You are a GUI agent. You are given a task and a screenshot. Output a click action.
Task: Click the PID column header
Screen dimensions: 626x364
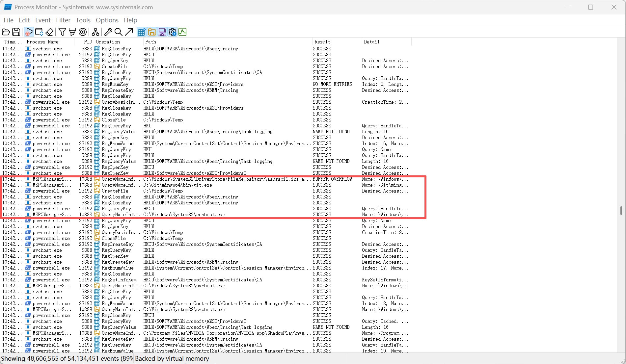84,42
